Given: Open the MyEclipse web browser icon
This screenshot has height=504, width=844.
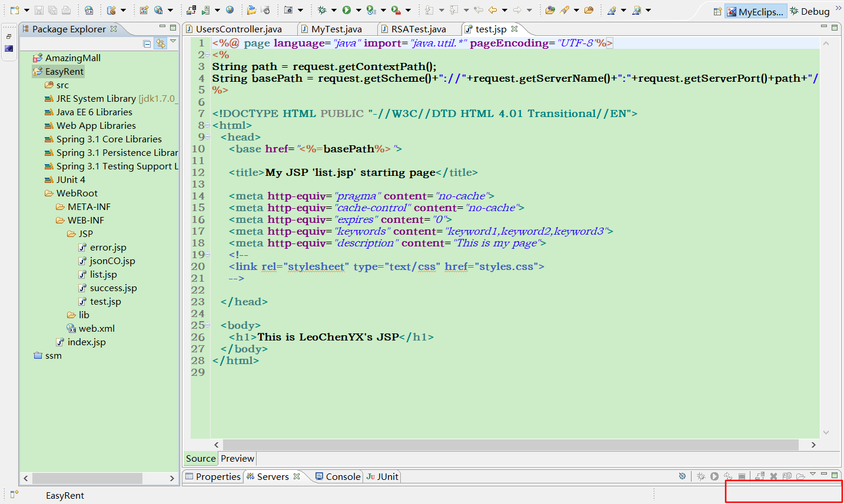Looking at the screenshot, I should click(x=230, y=10).
